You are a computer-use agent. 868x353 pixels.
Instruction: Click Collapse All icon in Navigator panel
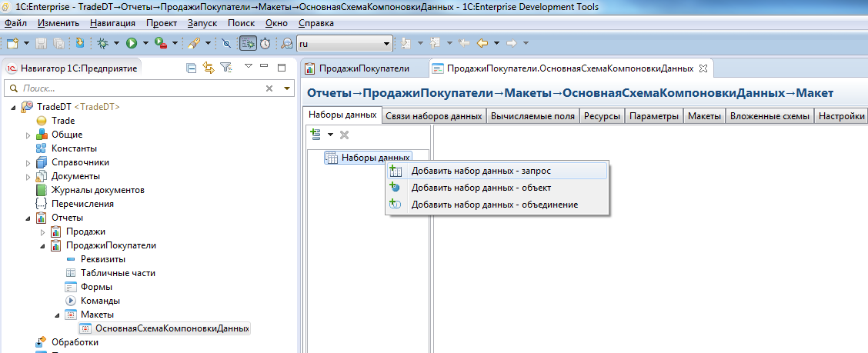coord(191,68)
